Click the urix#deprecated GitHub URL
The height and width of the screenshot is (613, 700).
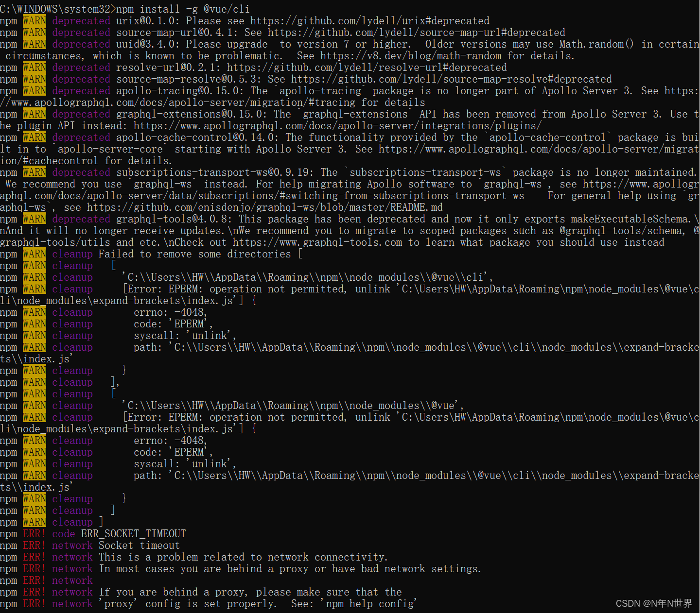point(369,21)
